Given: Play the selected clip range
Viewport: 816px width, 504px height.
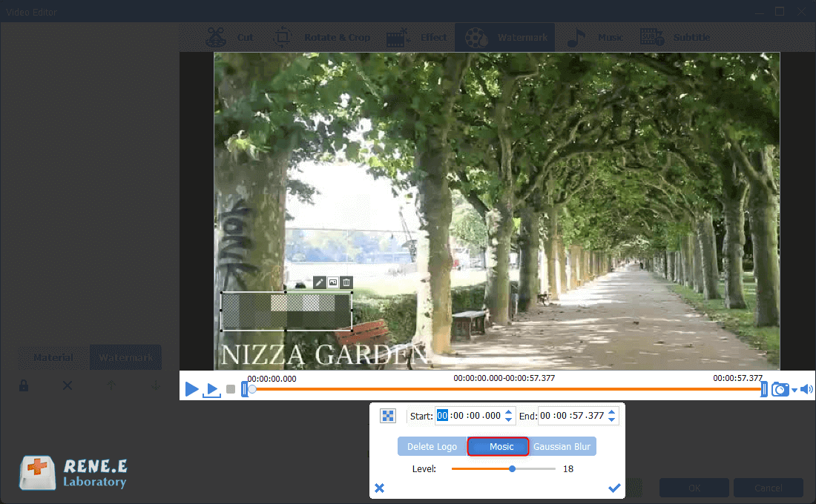Looking at the screenshot, I should [211, 390].
